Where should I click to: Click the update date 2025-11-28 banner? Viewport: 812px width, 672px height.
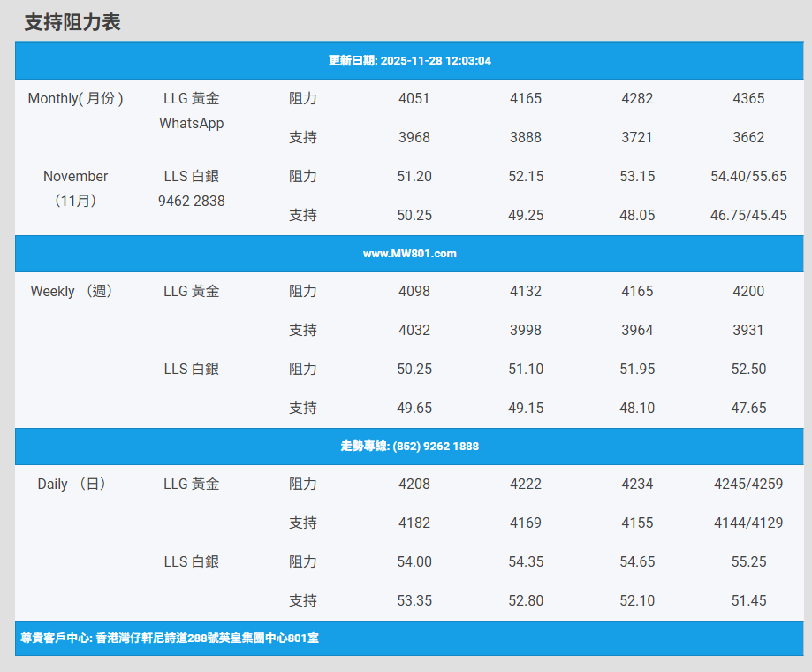[409, 61]
